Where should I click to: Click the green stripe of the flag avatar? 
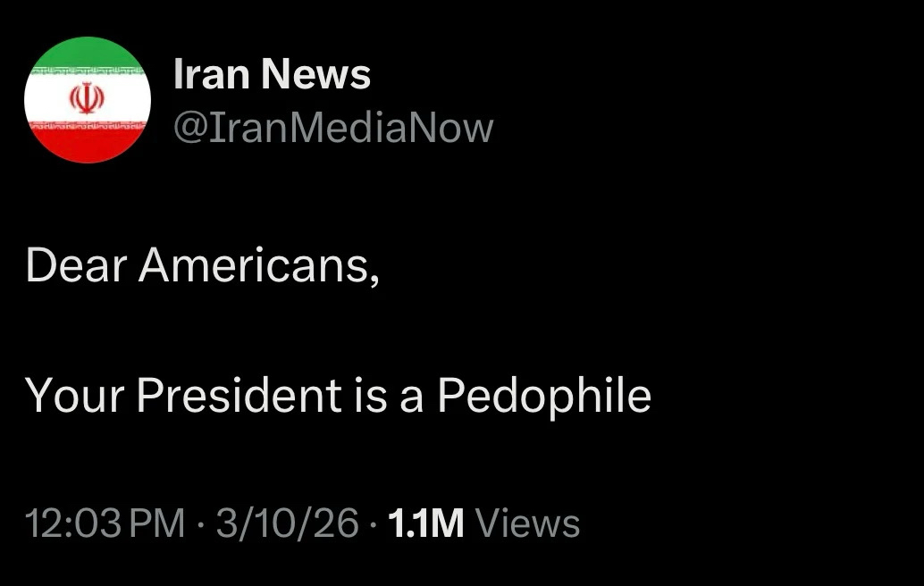pyautogui.click(x=87, y=55)
